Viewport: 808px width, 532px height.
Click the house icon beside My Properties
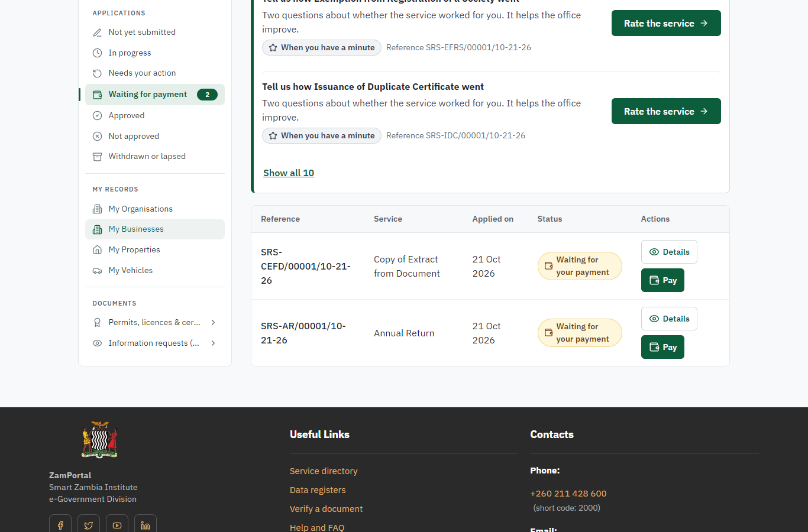pyautogui.click(x=98, y=250)
